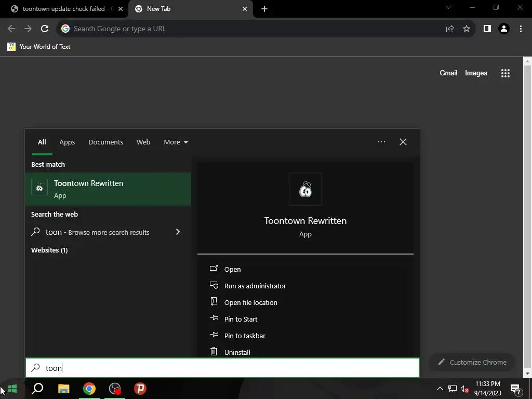
Task: Expand the toon web search arrow
Action: click(x=178, y=232)
